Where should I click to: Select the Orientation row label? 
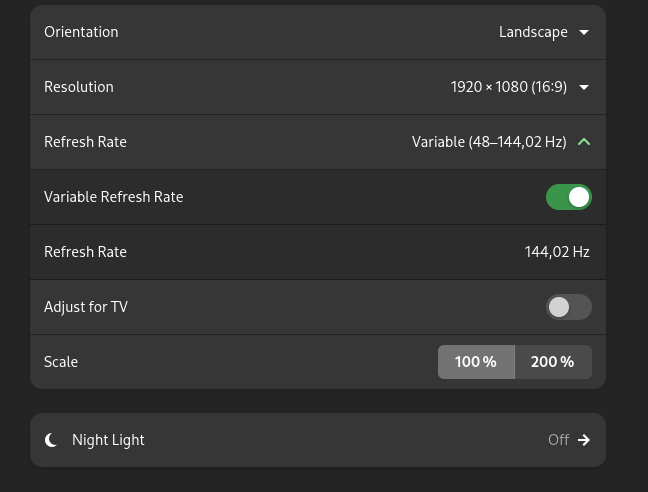click(81, 32)
